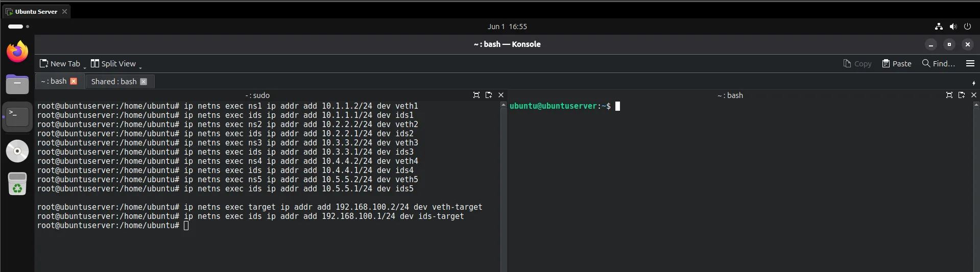Expand the Split View dropdown arrow
980x272 pixels.
[x=140, y=67]
